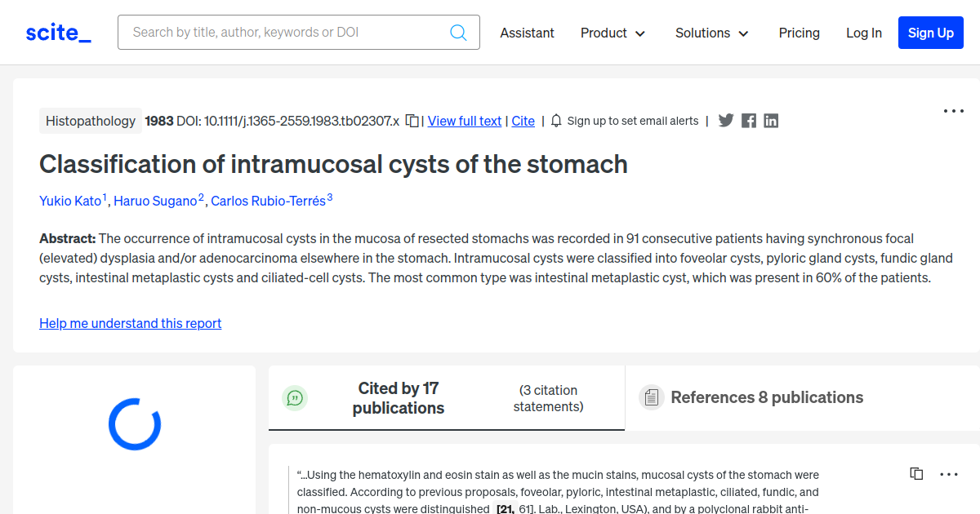This screenshot has width=980, height=514.
Task: Share on Facebook icon
Action: [749, 121]
